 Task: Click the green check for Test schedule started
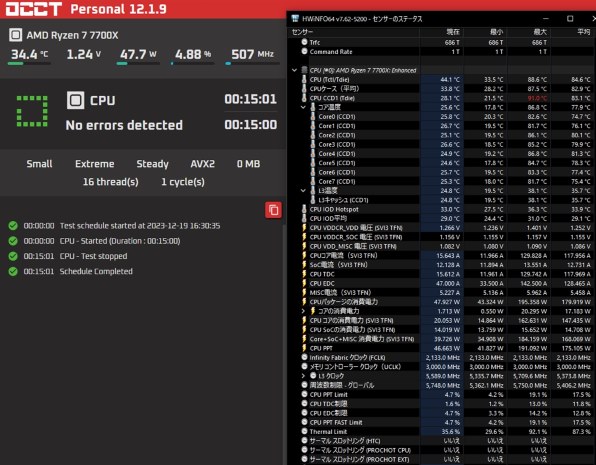coord(13,226)
